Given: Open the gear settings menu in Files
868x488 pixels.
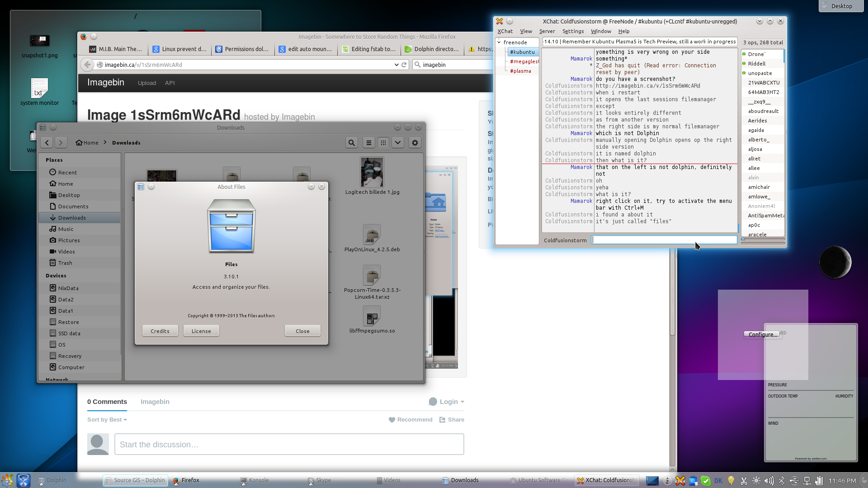Looking at the screenshot, I should tap(415, 143).
